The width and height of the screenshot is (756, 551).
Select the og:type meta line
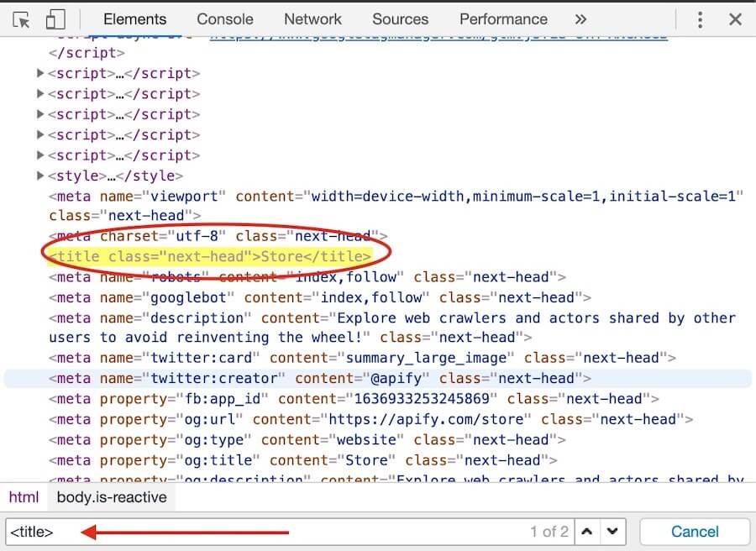pyautogui.click(x=307, y=439)
